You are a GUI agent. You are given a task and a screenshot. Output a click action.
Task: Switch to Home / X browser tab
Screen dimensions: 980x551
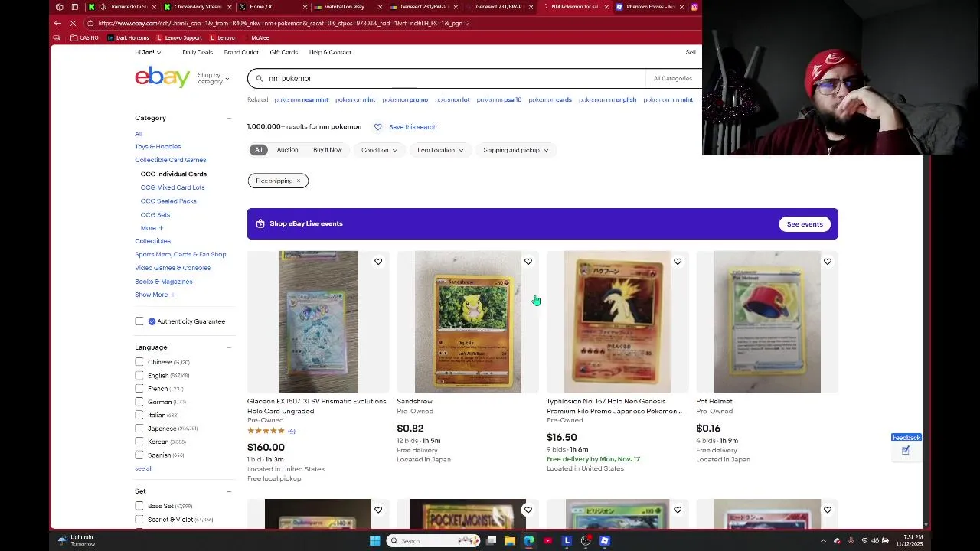point(272,7)
